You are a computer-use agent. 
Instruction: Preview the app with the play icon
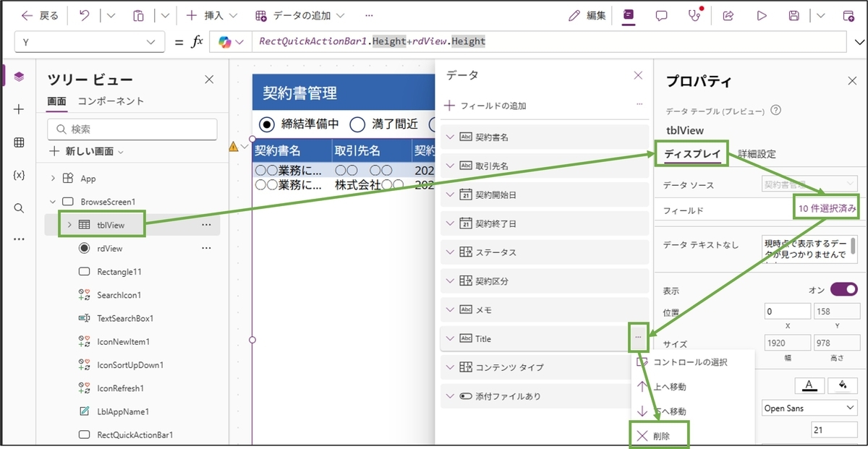762,15
